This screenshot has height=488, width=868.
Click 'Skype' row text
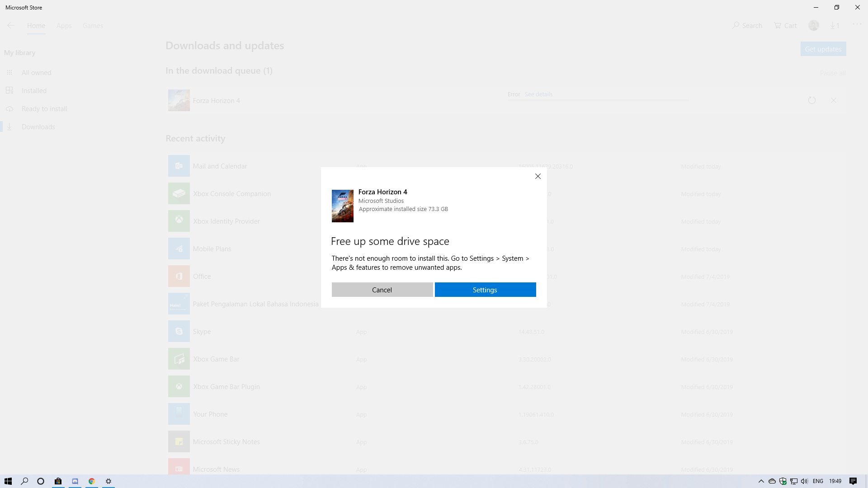[202, 332]
